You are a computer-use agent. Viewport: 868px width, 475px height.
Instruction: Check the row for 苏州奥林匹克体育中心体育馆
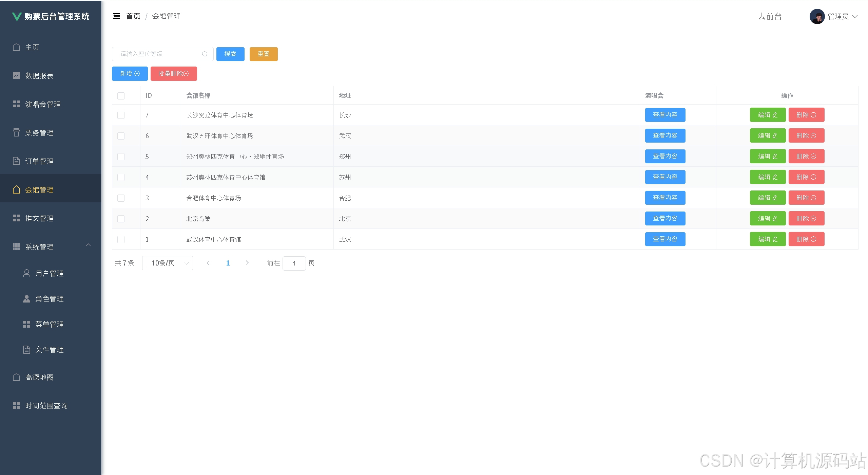tap(121, 177)
